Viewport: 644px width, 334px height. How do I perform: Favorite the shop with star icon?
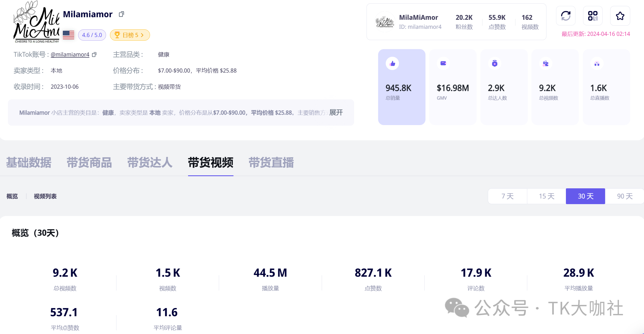click(620, 16)
